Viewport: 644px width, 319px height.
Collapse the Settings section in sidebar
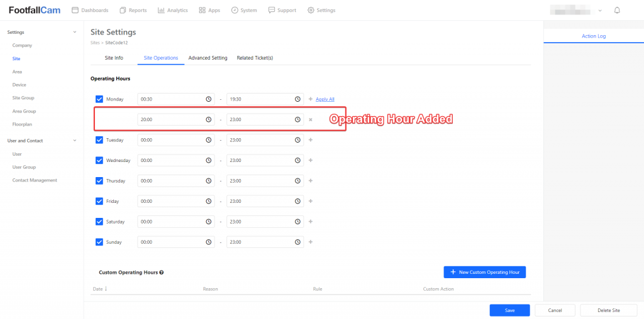point(75,32)
